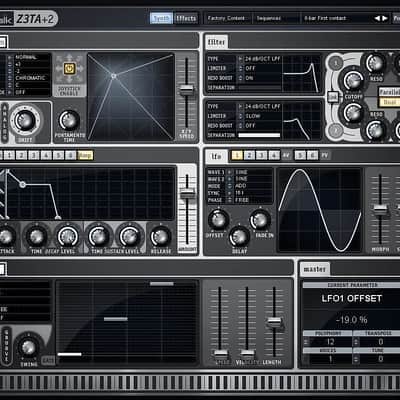Viewport: 400px width, 400px height.
Task: Select LFO 2 button
Action: [249, 155]
